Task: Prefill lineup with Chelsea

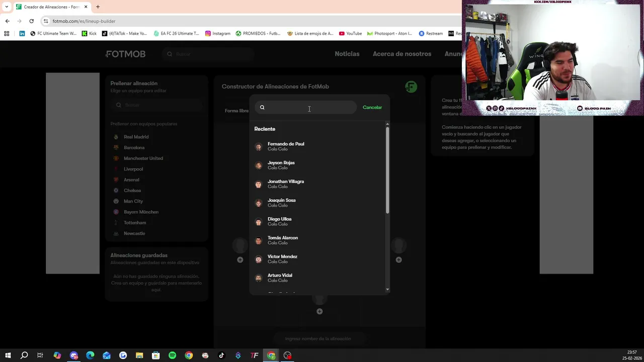Action: click(x=132, y=191)
